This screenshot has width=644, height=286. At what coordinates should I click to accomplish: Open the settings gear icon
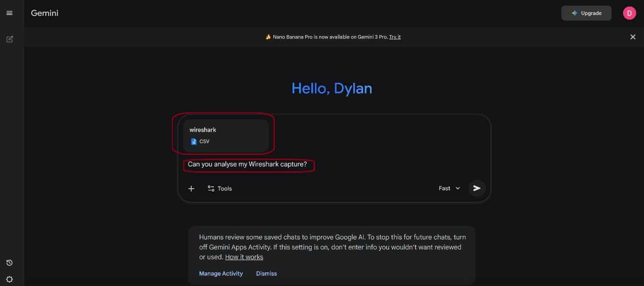pos(9,279)
